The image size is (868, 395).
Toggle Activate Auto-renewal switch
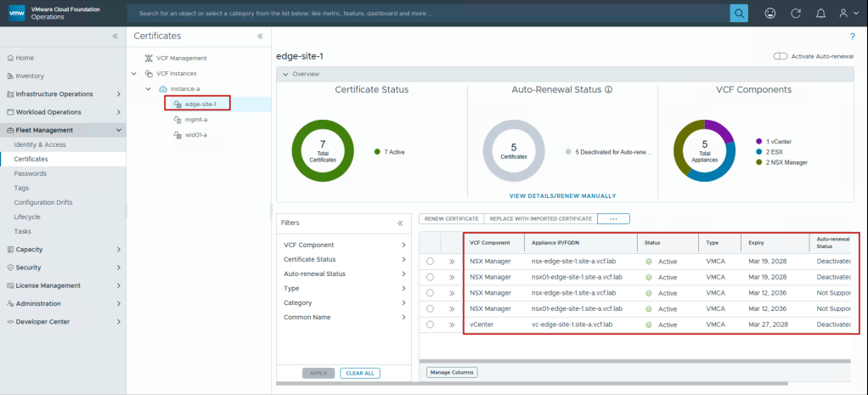point(780,57)
